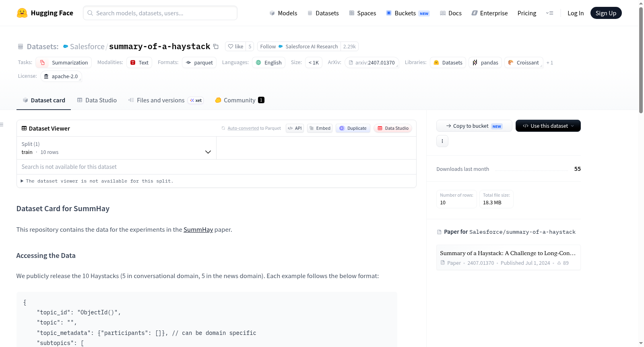Open Data Studio from viewer header
644x347 pixels.
click(x=393, y=128)
